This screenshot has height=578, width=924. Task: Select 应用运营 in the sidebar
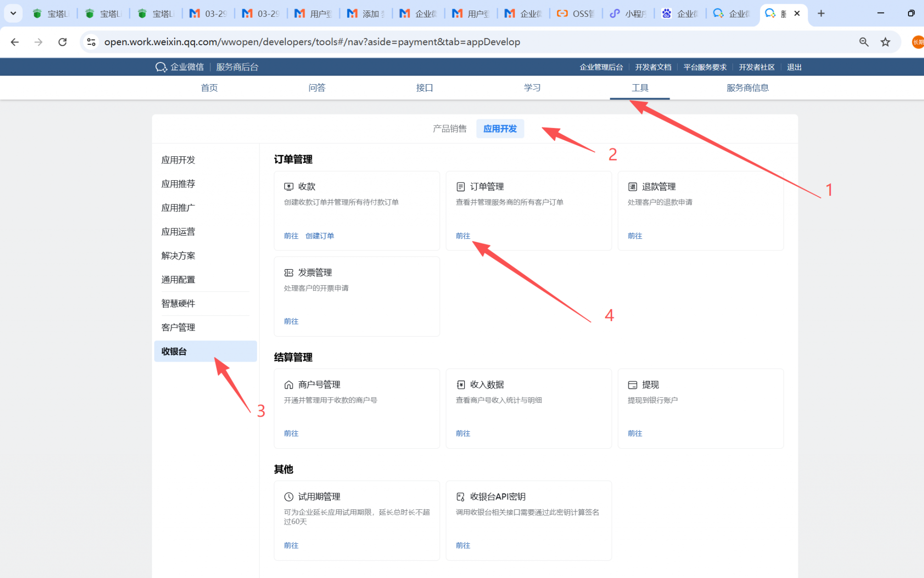click(178, 232)
